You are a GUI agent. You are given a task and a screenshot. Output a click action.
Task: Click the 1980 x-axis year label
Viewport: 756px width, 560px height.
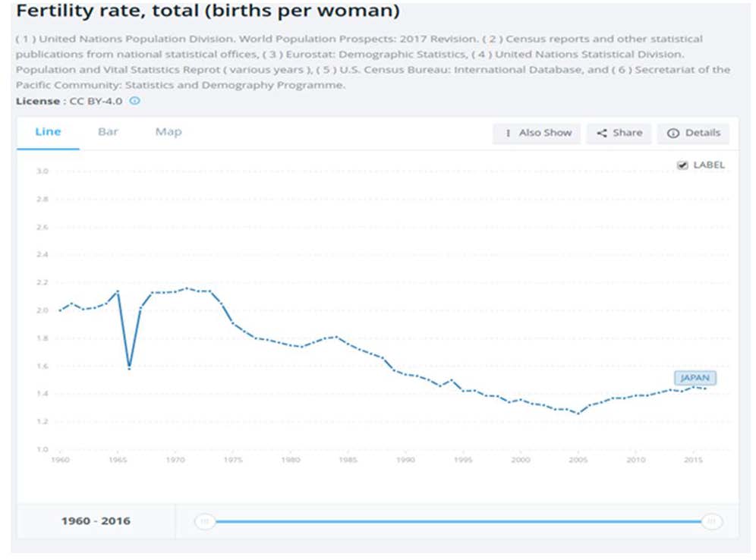(291, 460)
